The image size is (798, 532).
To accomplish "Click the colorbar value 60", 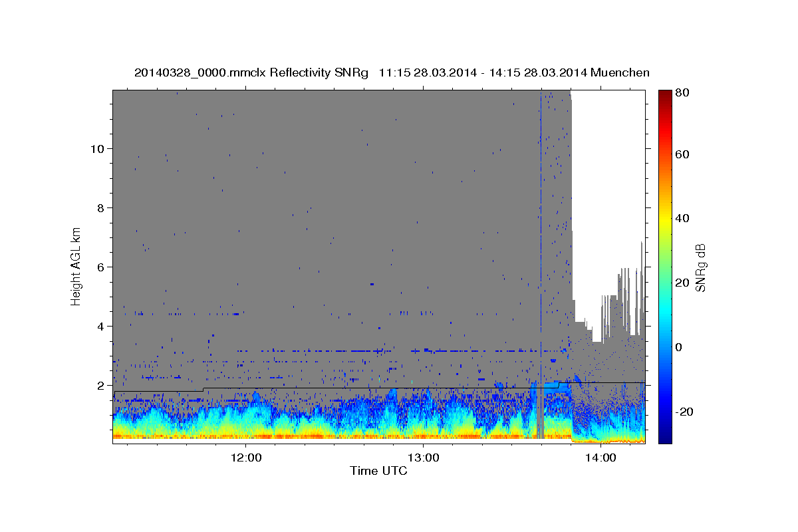I will click(x=683, y=155).
